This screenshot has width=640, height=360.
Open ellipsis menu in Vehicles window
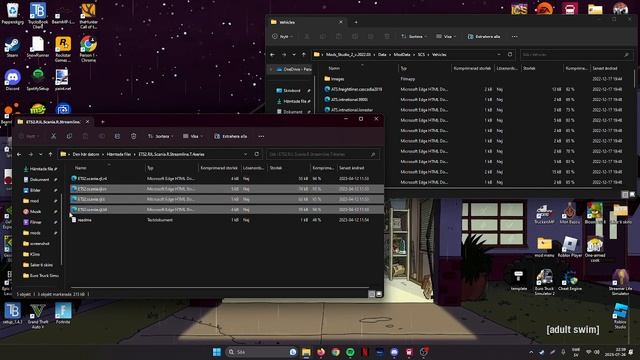515,36
